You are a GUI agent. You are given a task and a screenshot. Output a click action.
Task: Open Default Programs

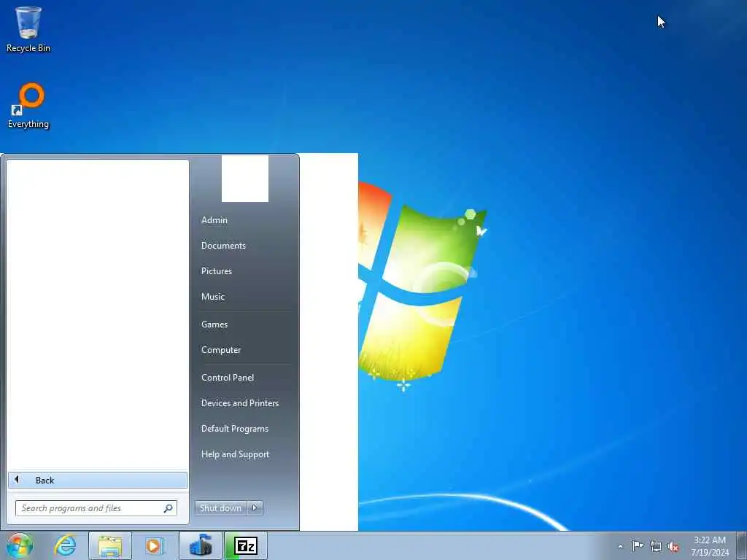click(x=235, y=429)
